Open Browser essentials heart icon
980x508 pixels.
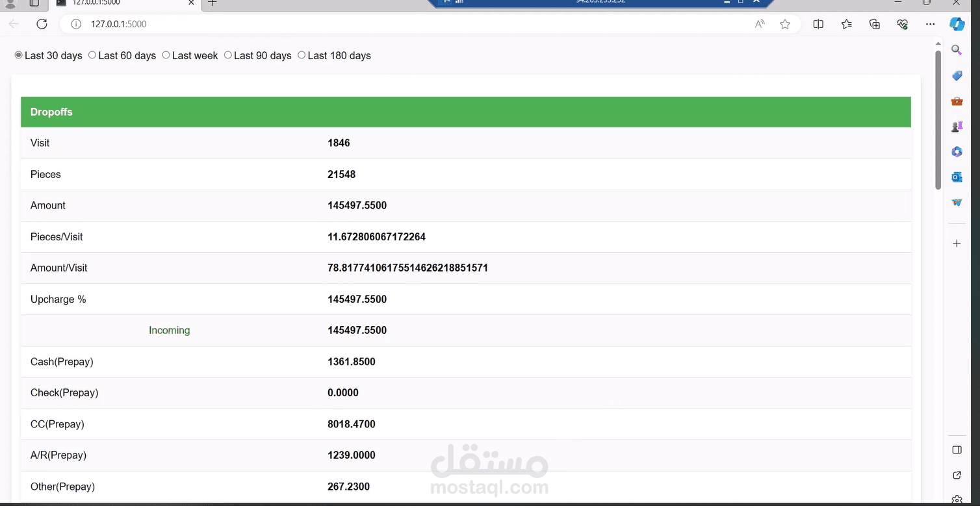[x=902, y=24]
